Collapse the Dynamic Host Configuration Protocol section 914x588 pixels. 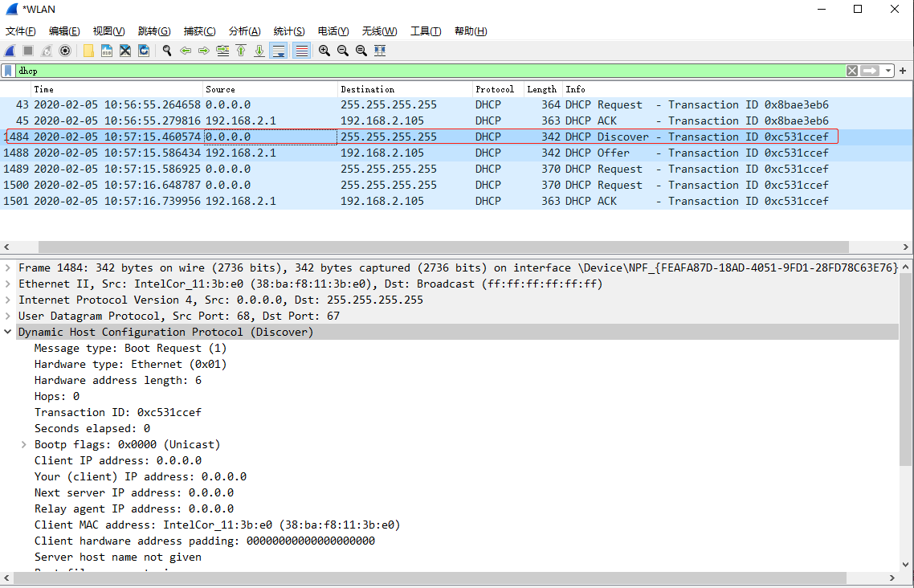pos(8,332)
